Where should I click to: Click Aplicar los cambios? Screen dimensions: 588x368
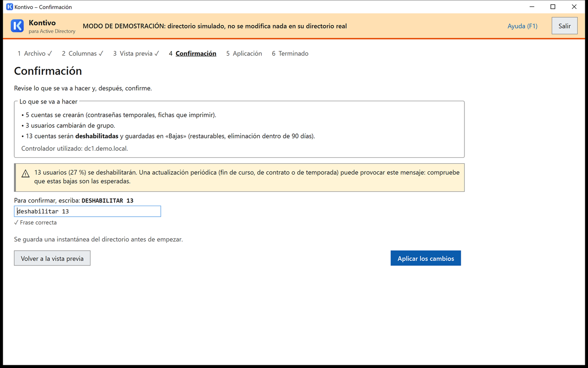click(426, 258)
